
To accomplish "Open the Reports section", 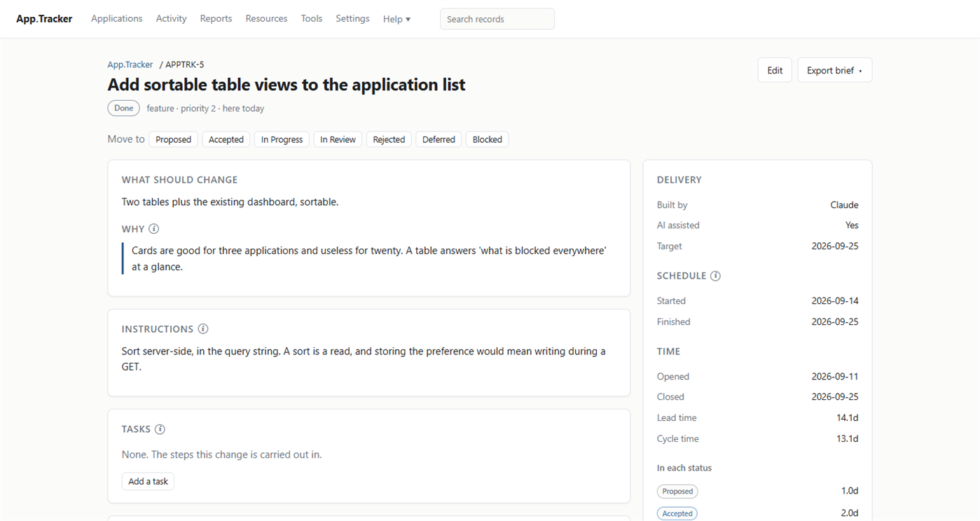I will (216, 19).
